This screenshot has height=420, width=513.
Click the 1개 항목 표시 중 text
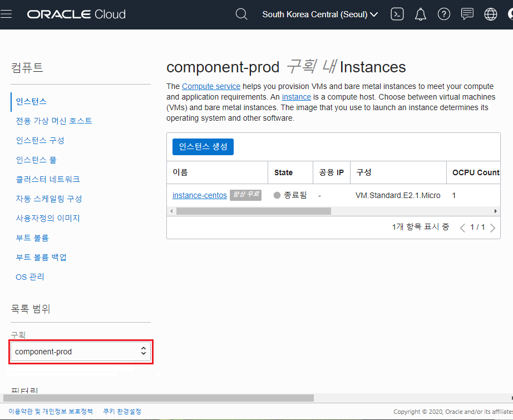coord(421,226)
